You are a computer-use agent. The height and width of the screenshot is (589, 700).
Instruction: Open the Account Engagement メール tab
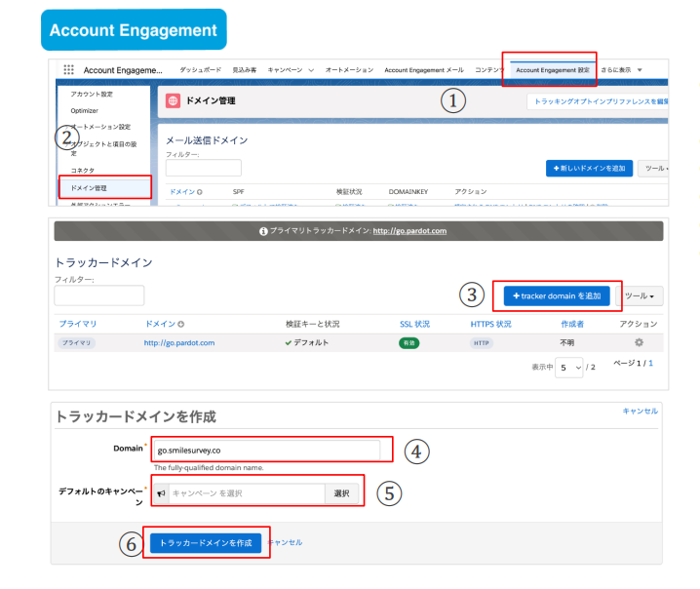click(x=424, y=70)
